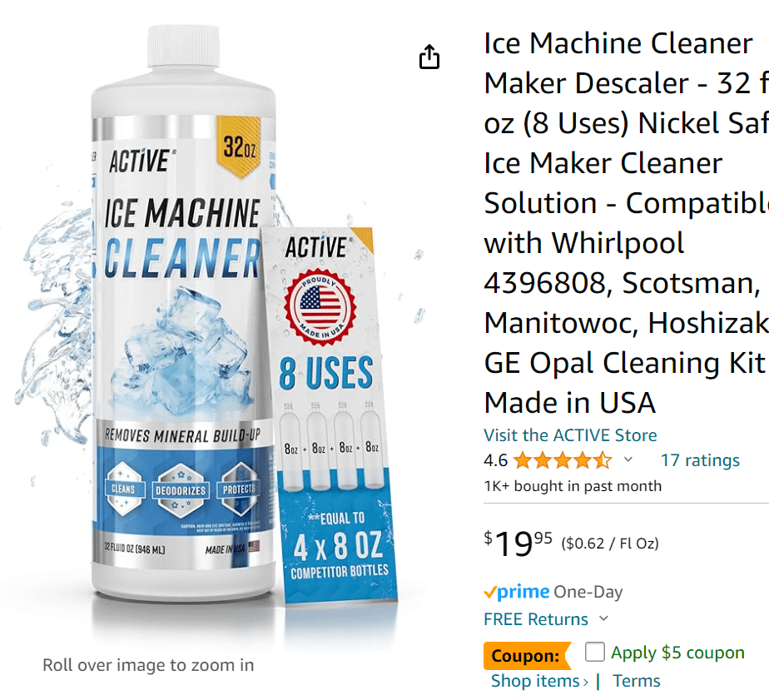
Task: Click the orange Coupon label badge
Action: coord(525,656)
